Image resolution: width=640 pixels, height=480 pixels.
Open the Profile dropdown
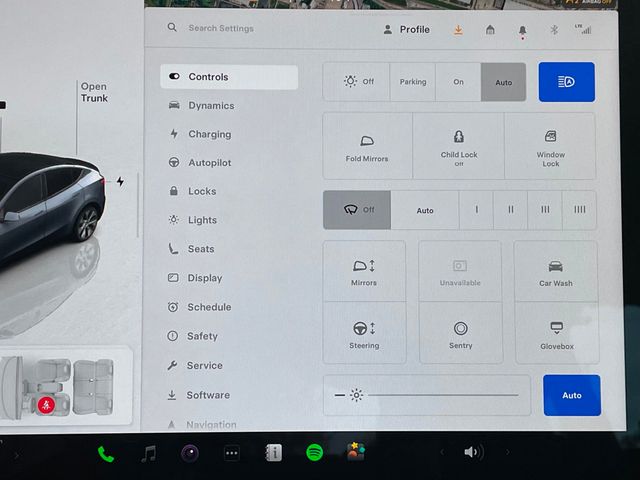pos(406,30)
